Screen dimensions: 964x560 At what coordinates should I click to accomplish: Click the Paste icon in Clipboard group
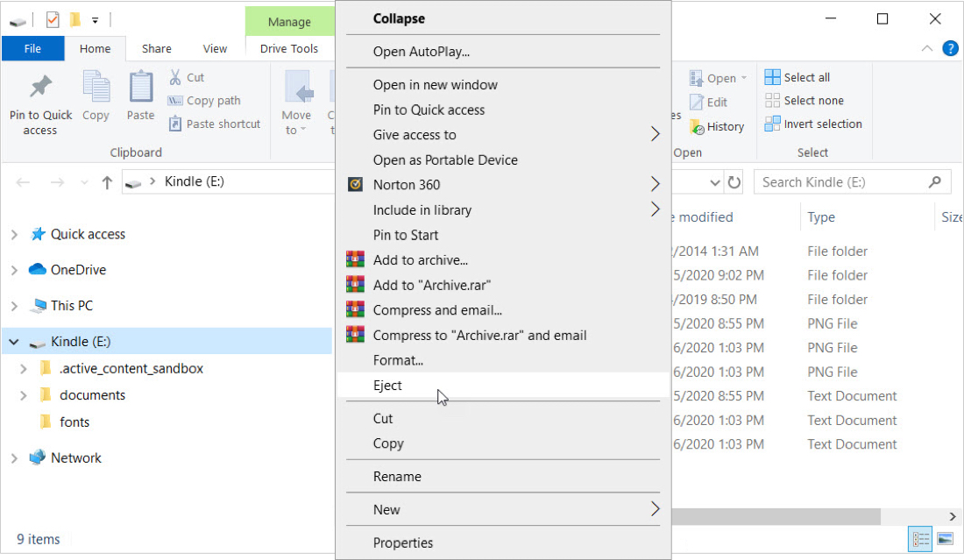click(140, 89)
